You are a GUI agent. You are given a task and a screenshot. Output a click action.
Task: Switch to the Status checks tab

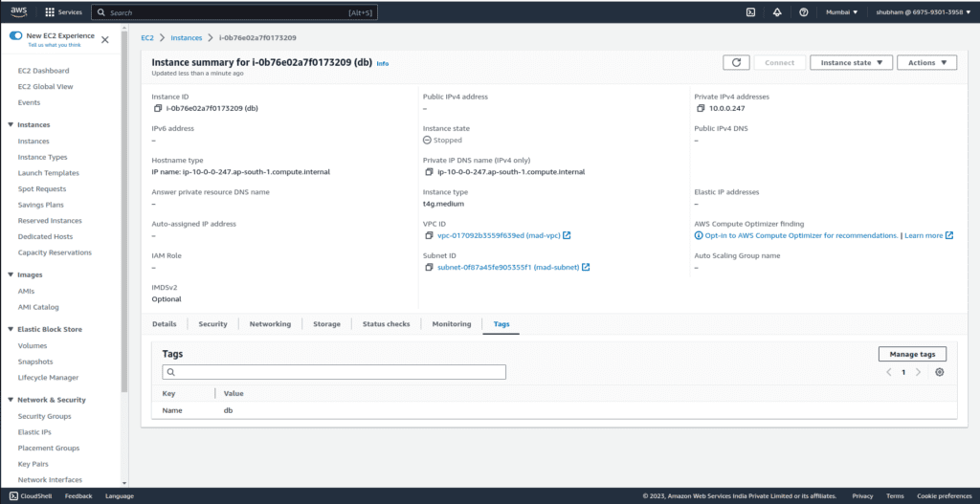point(387,324)
